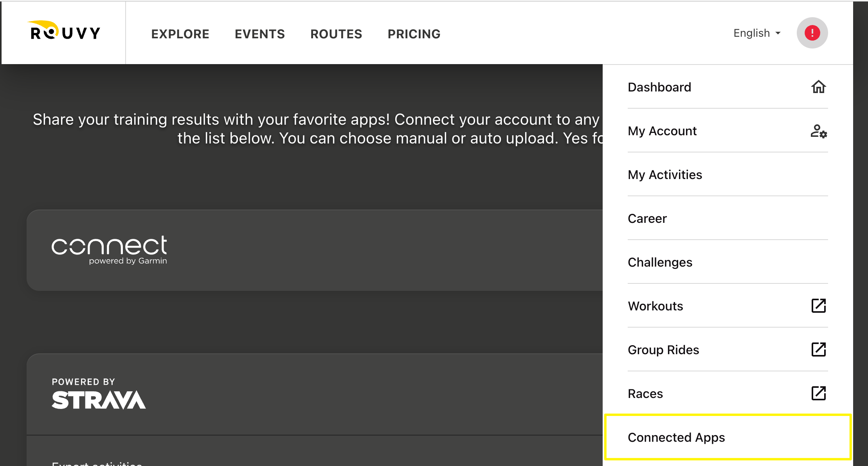This screenshot has height=466, width=868.
Task: Click the My Account user settings icon
Action: [x=818, y=131]
